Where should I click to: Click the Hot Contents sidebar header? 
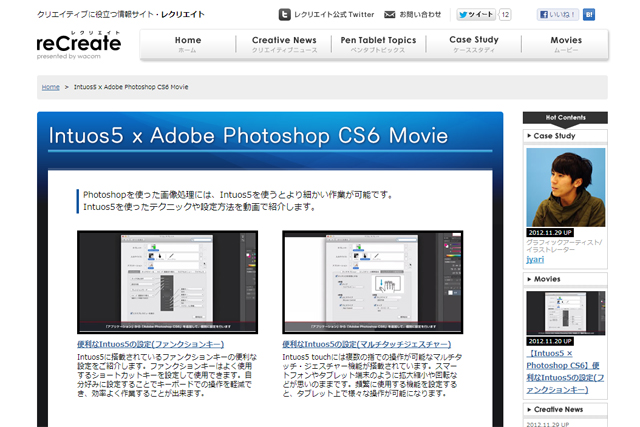tap(565, 118)
